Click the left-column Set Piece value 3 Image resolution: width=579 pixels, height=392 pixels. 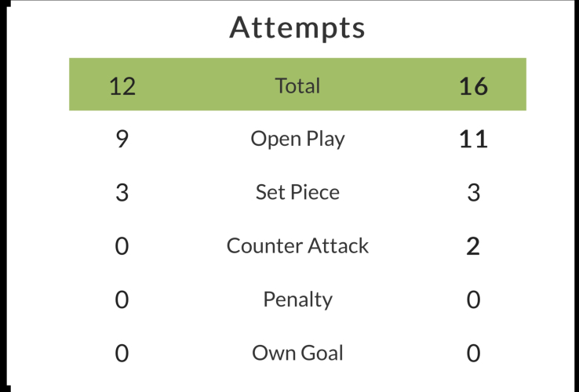[122, 193]
